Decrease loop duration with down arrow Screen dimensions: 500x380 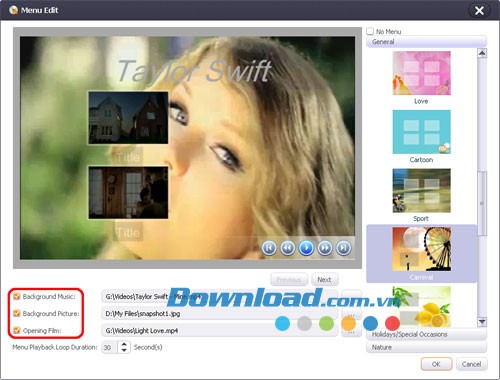(124, 350)
